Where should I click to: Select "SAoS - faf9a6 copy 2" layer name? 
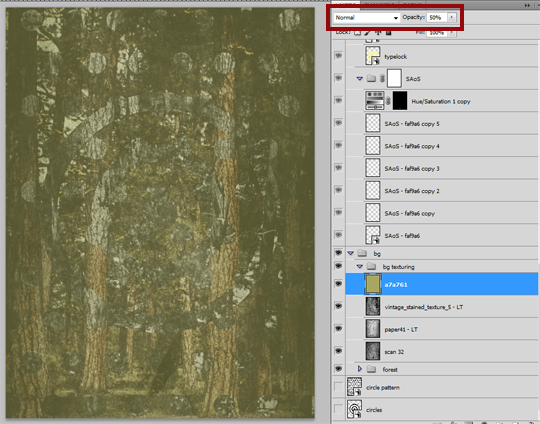click(x=412, y=191)
